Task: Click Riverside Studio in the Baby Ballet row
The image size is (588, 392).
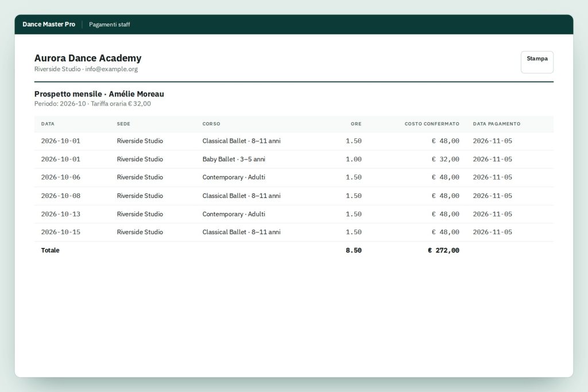Action: [140, 160]
